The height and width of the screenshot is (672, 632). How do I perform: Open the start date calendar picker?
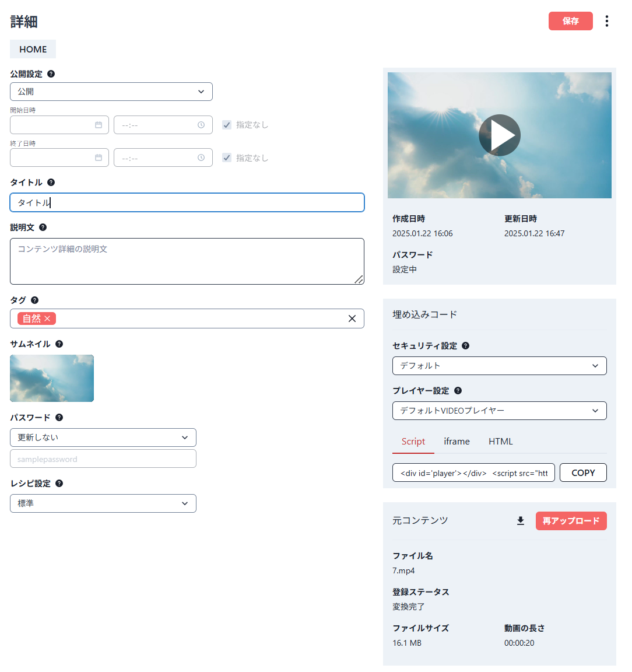point(99,125)
